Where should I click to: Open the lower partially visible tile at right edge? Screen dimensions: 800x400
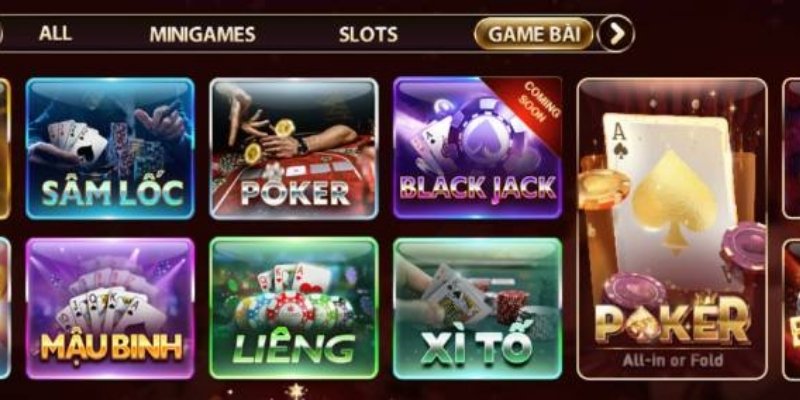[x=791, y=310]
